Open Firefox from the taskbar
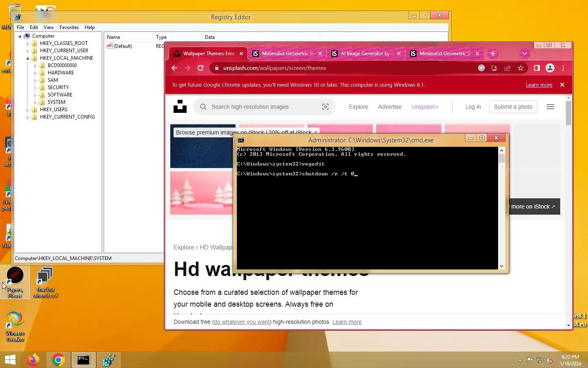The width and height of the screenshot is (588, 368). coord(33,360)
